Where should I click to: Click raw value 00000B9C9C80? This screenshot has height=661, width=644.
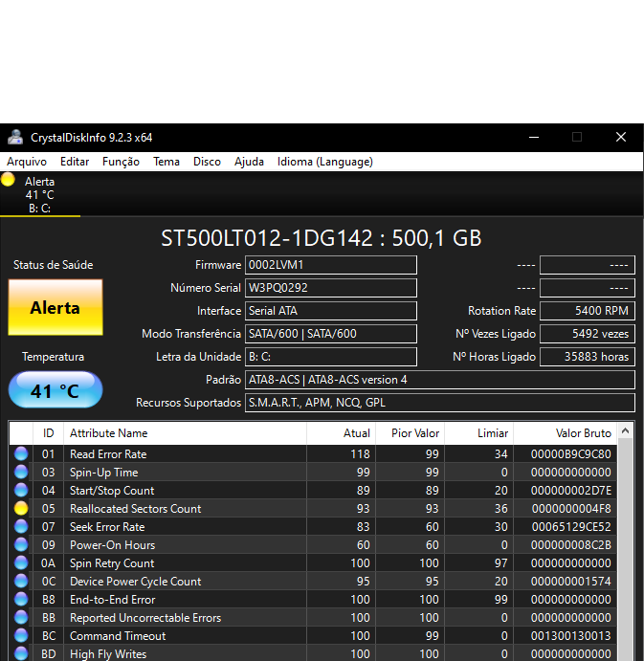(x=571, y=454)
